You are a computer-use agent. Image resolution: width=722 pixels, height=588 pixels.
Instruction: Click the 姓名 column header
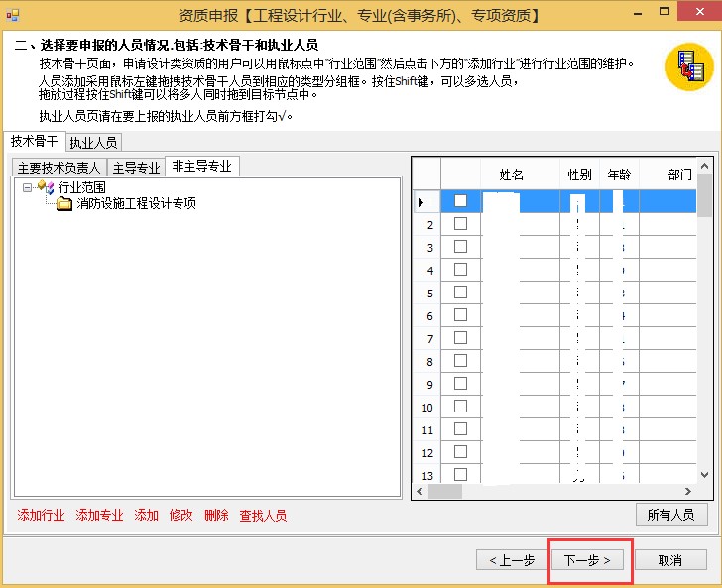(512, 175)
